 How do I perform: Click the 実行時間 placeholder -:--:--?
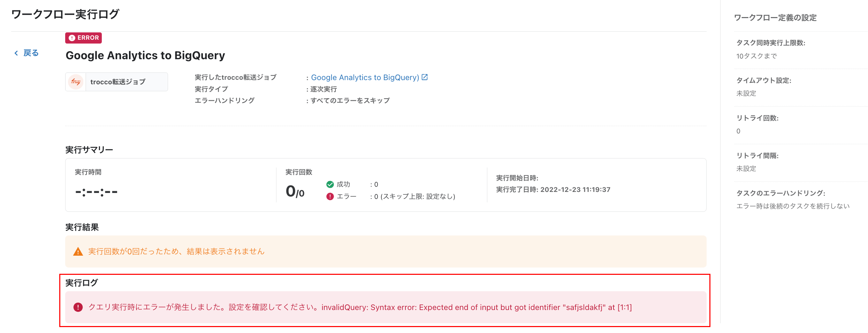pyautogui.click(x=96, y=192)
